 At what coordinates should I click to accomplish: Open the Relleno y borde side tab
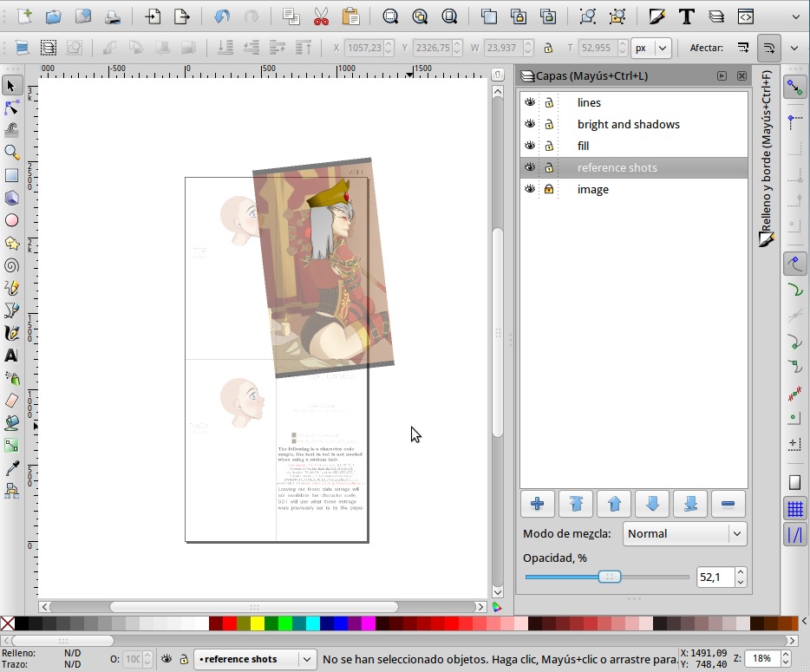point(765,156)
